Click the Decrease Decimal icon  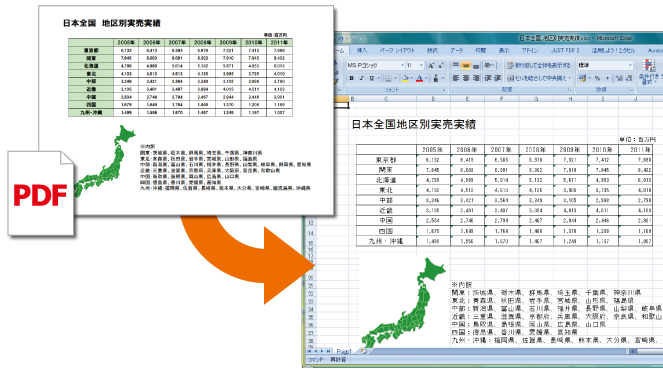point(629,78)
